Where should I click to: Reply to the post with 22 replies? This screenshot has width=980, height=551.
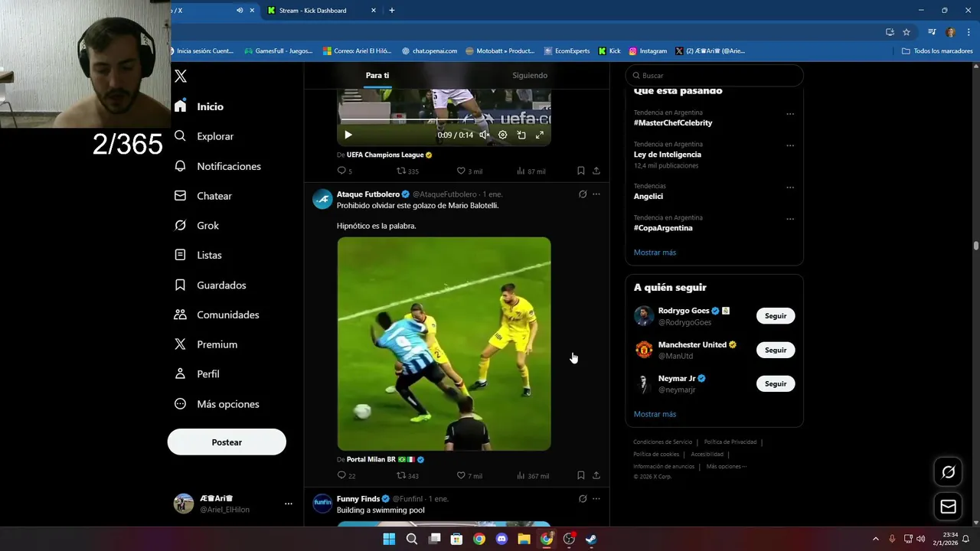pos(346,475)
